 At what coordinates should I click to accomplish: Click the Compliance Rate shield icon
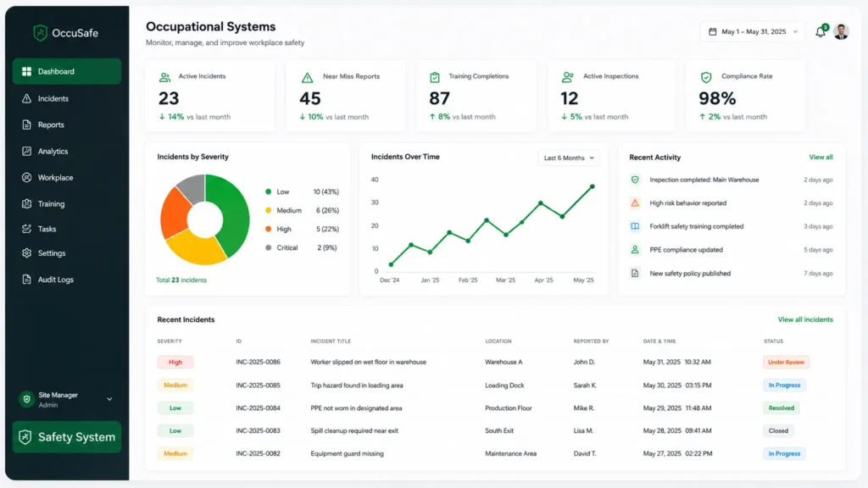click(x=706, y=77)
